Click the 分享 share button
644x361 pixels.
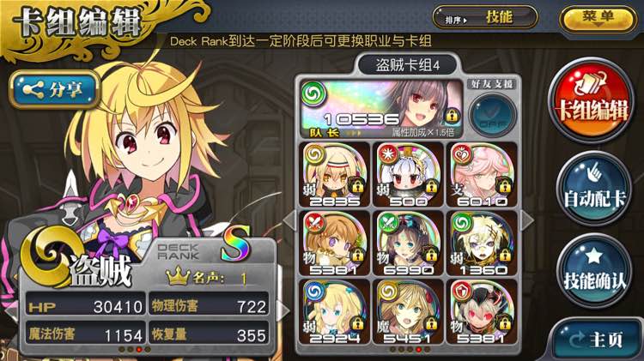click(55, 89)
